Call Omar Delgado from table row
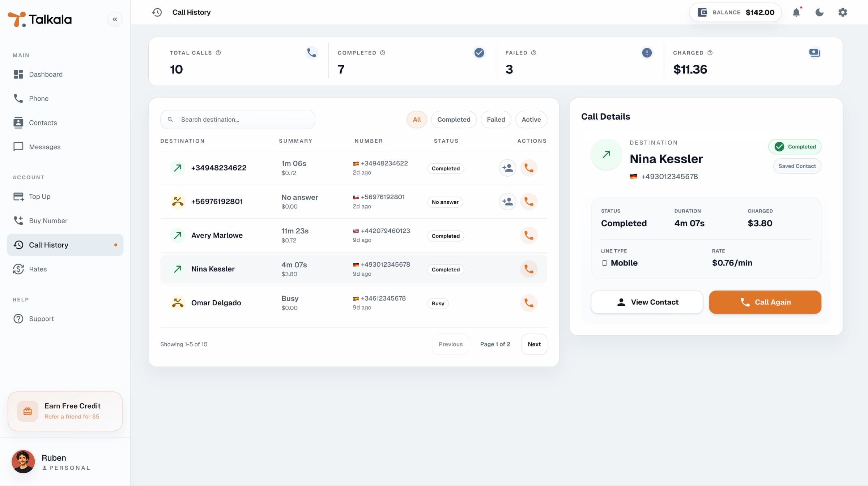The height and width of the screenshot is (486, 868). tap(529, 303)
